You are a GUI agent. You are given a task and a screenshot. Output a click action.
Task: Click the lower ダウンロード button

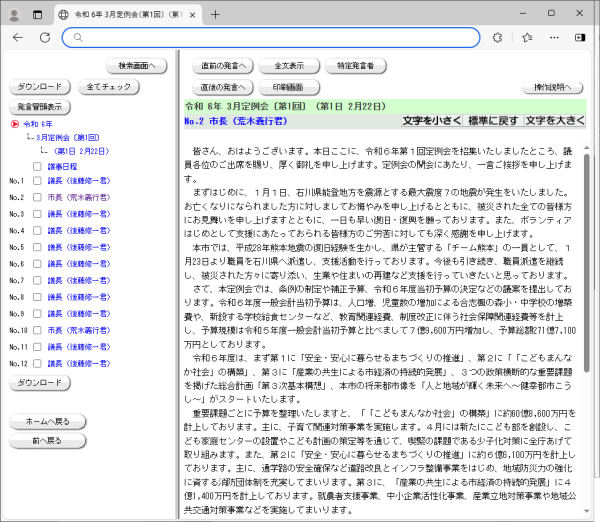coord(40,383)
